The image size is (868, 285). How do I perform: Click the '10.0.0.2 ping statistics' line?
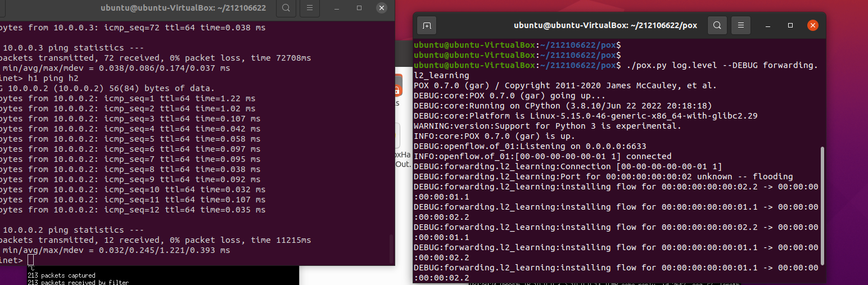click(72, 230)
